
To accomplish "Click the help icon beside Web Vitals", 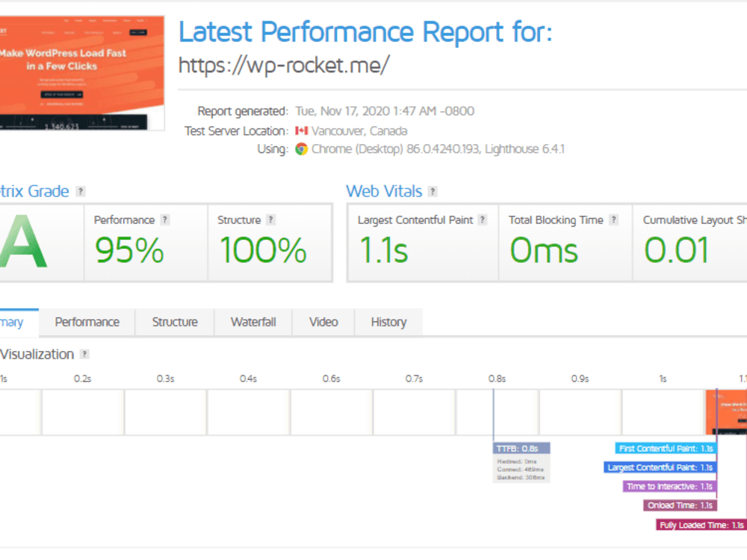I will (432, 191).
